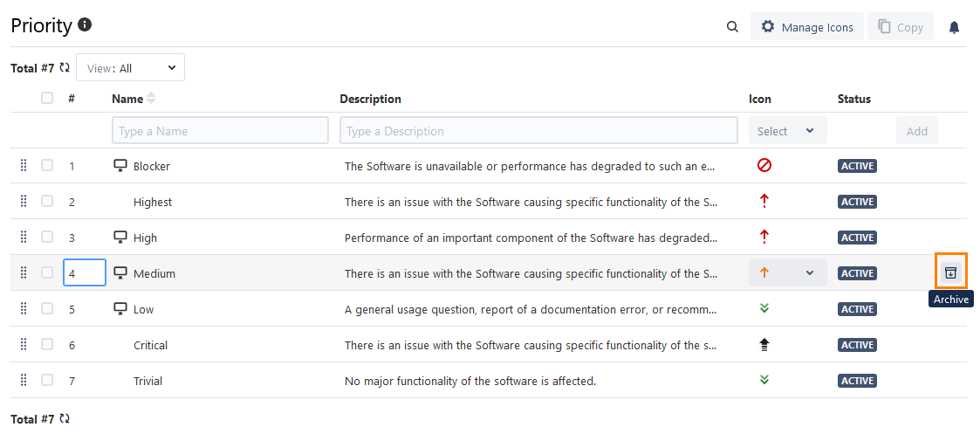
Task: Click description starting 'The Software is unavailable'
Action: [x=530, y=166]
